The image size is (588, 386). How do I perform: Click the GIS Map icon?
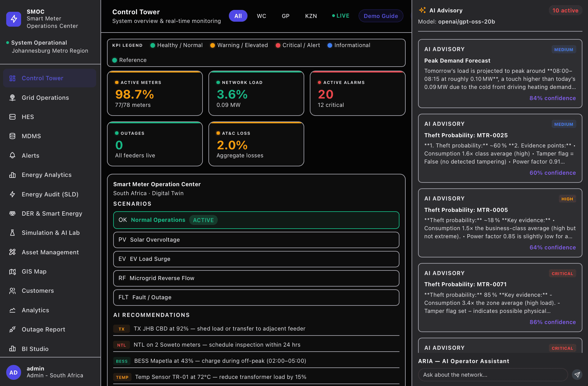point(12,271)
